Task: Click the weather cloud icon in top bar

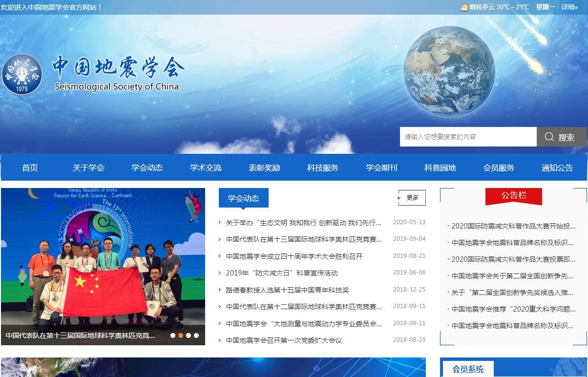Action: (x=464, y=7)
